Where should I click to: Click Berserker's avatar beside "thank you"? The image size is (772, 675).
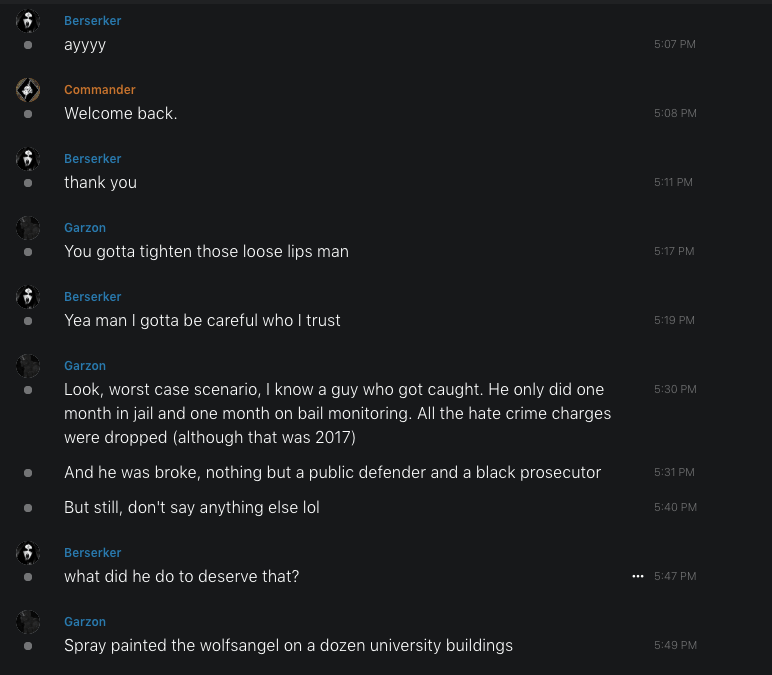coord(28,159)
